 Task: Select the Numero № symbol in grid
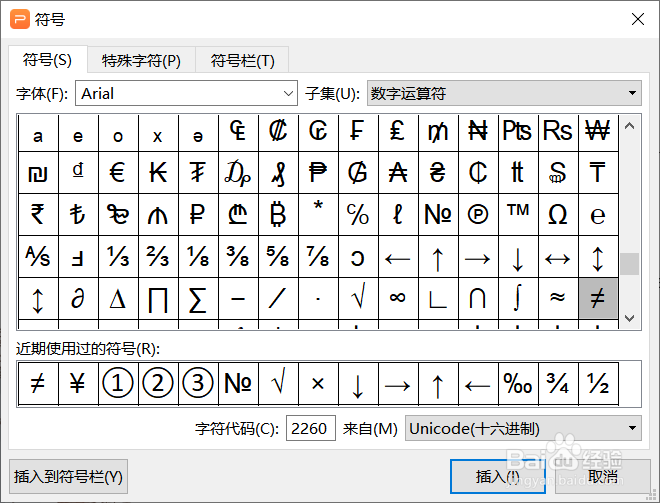click(x=438, y=214)
